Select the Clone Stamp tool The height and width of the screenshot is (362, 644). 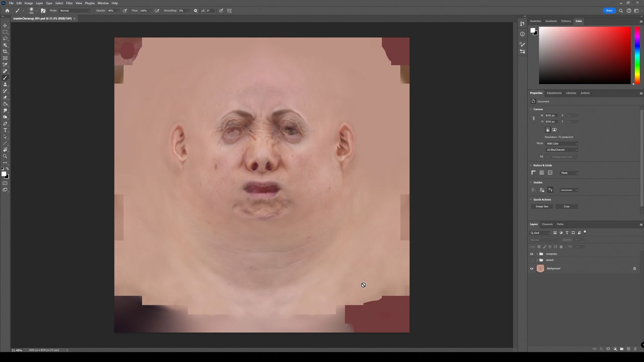click(6, 84)
